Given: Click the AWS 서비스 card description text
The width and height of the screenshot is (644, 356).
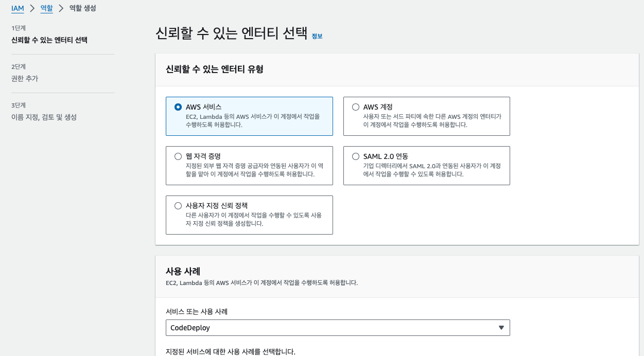Looking at the screenshot, I should [253, 120].
